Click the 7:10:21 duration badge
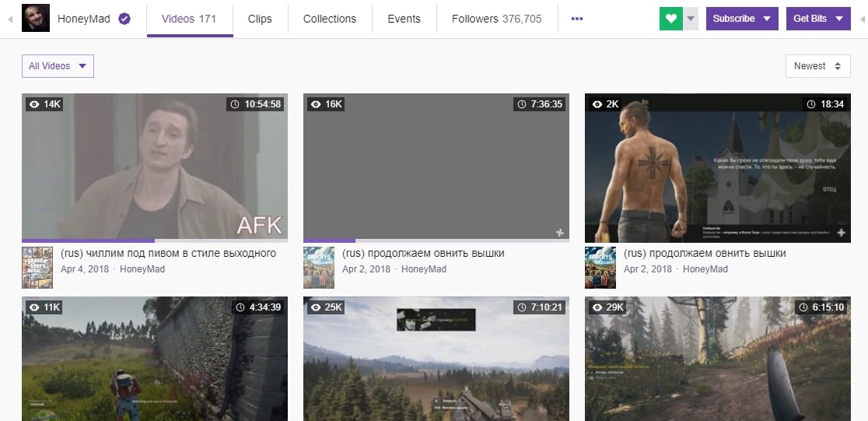The width and height of the screenshot is (868, 421). click(539, 307)
